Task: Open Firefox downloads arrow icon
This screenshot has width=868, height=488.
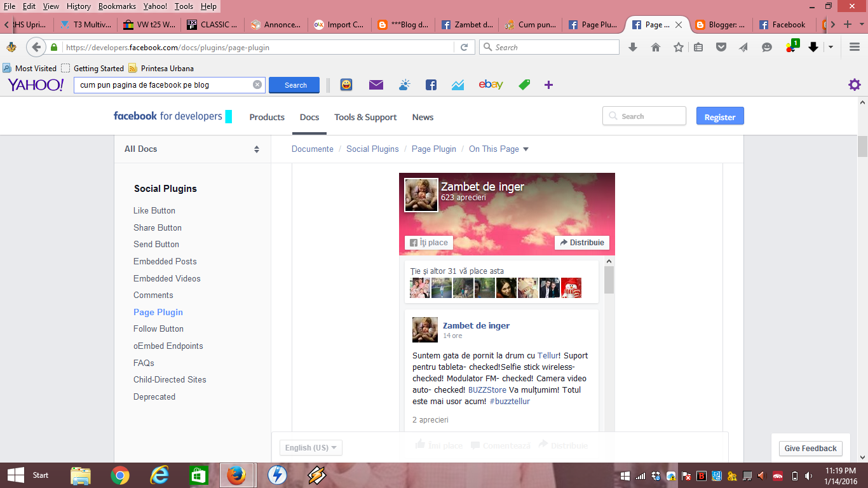Action: coord(632,47)
